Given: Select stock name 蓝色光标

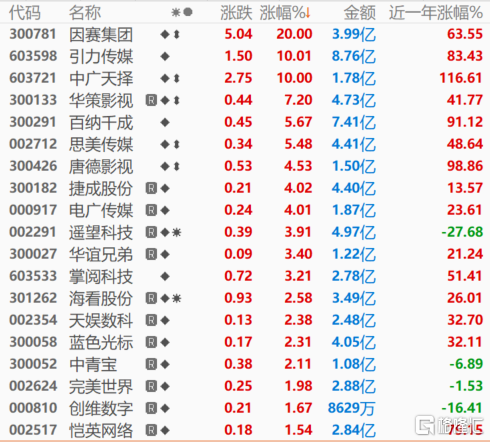Looking at the screenshot, I should coord(101,342).
